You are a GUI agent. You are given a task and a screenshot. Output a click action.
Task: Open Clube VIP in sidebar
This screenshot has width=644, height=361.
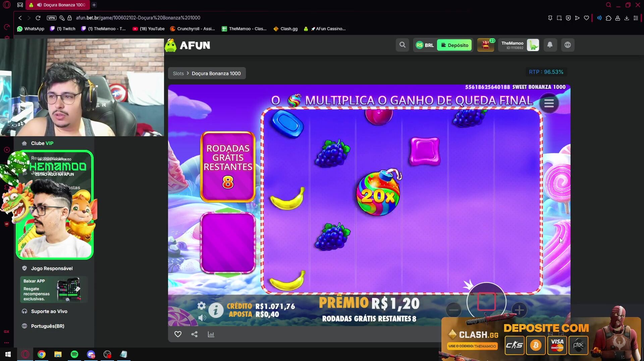coord(42,143)
